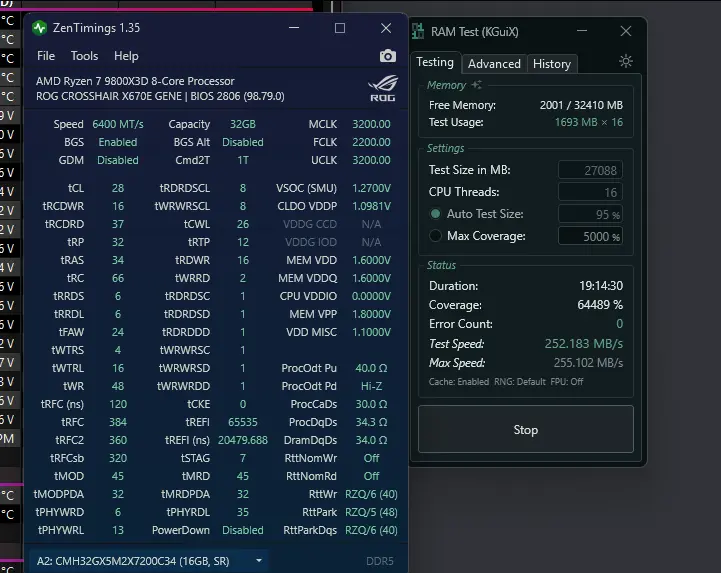Screen dimensions: 721x573
Task: Click the Coverage value 64489 %
Action: tap(600, 304)
